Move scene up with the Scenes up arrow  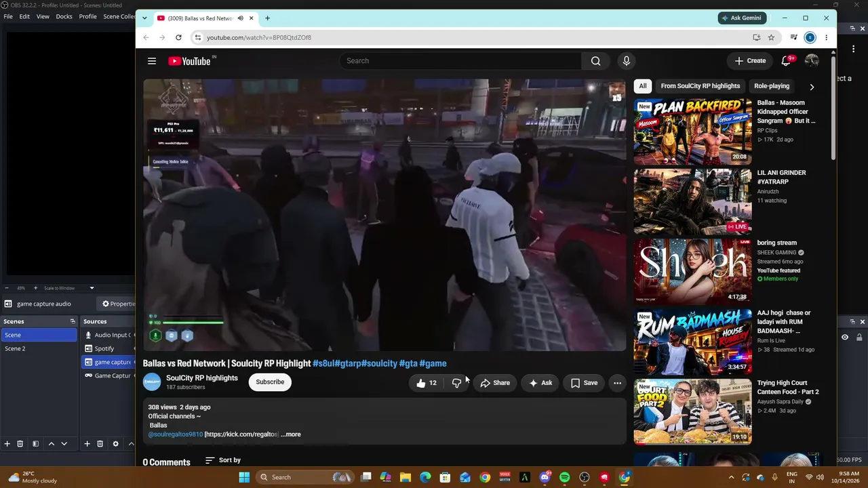(51, 444)
